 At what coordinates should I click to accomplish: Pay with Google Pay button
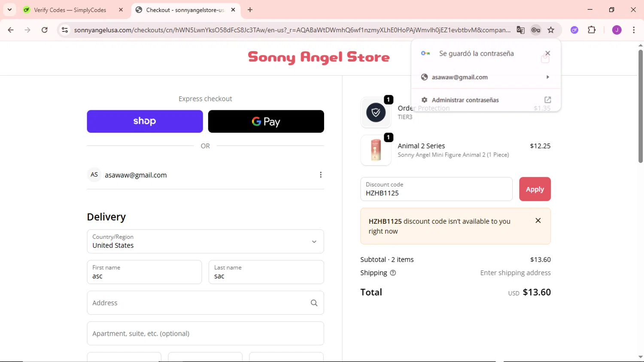click(x=266, y=122)
